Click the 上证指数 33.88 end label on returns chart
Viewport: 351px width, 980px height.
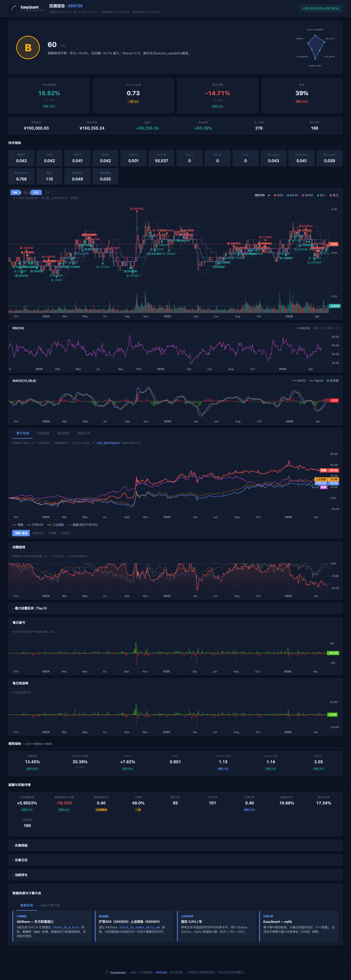pos(327,479)
